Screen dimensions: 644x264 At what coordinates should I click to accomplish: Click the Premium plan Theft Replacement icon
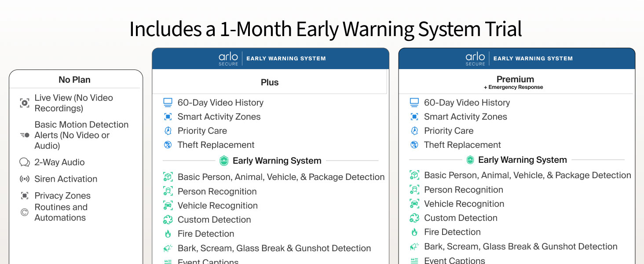pos(414,145)
